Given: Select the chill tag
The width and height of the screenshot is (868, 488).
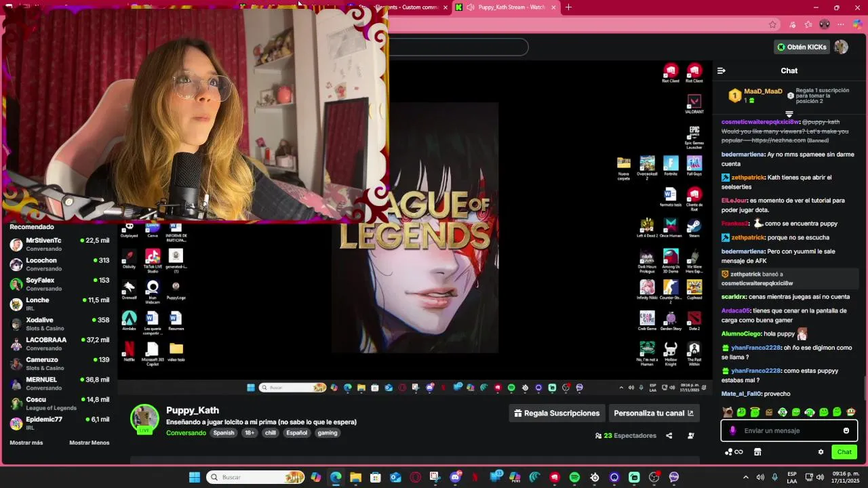Looking at the screenshot, I should (271, 433).
